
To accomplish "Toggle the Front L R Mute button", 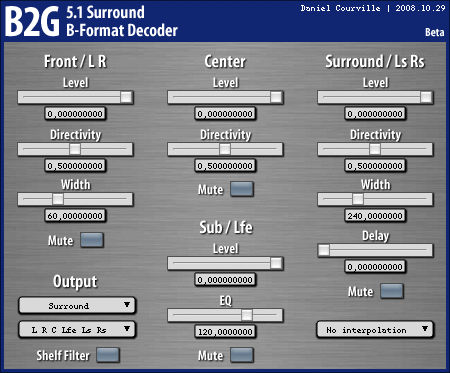I will pos(92,240).
